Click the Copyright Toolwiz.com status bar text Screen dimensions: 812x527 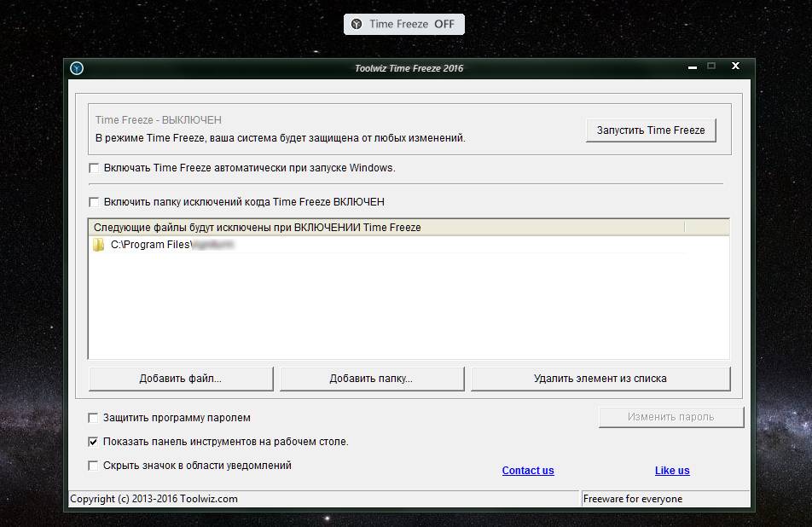[x=154, y=499]
